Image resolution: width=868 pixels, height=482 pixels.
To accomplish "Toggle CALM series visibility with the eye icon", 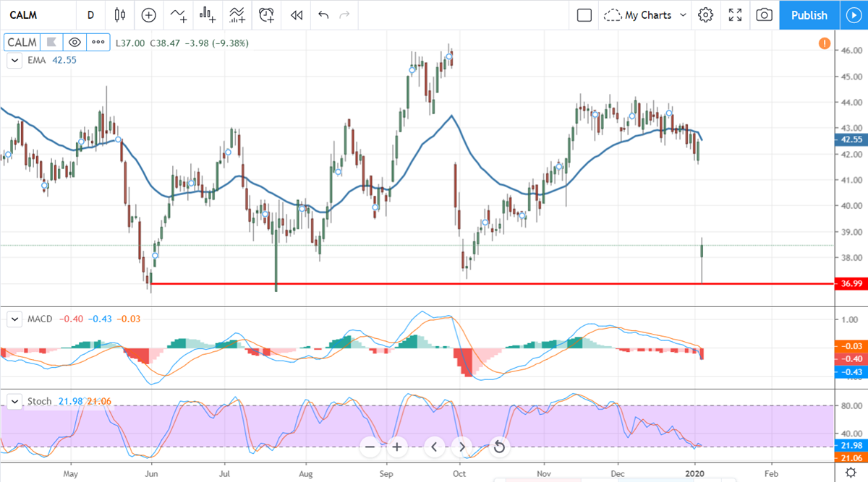I will pos(75,43).
